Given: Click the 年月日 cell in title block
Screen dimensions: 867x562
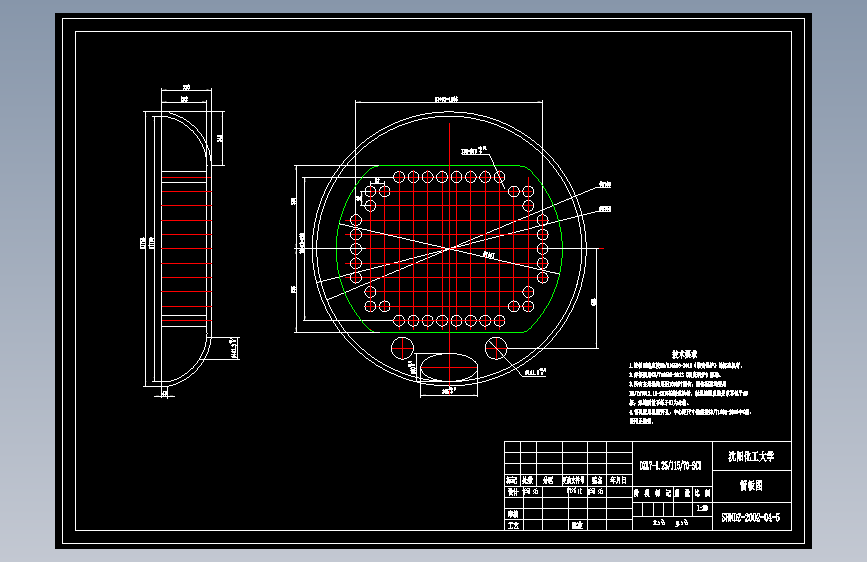Looking at the screenshot, I should tap(618, 480).
